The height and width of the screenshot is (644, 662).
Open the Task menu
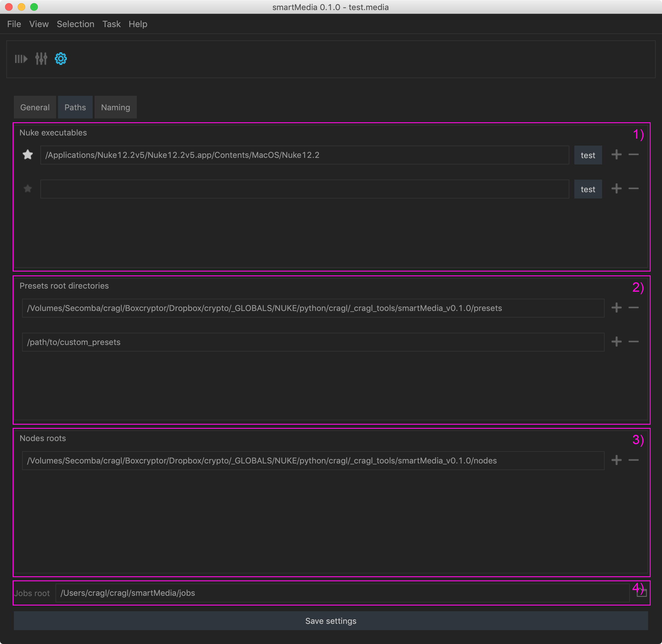(111, 24)
